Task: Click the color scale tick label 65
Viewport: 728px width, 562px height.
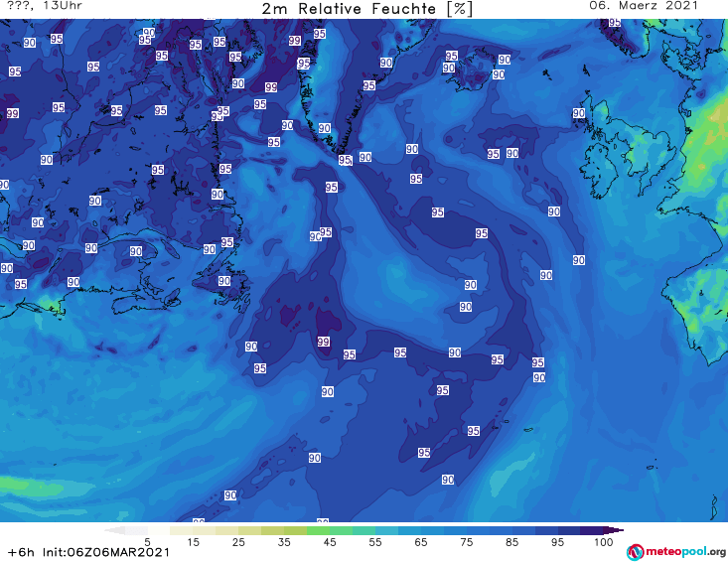Action: [x=421, y=542]
